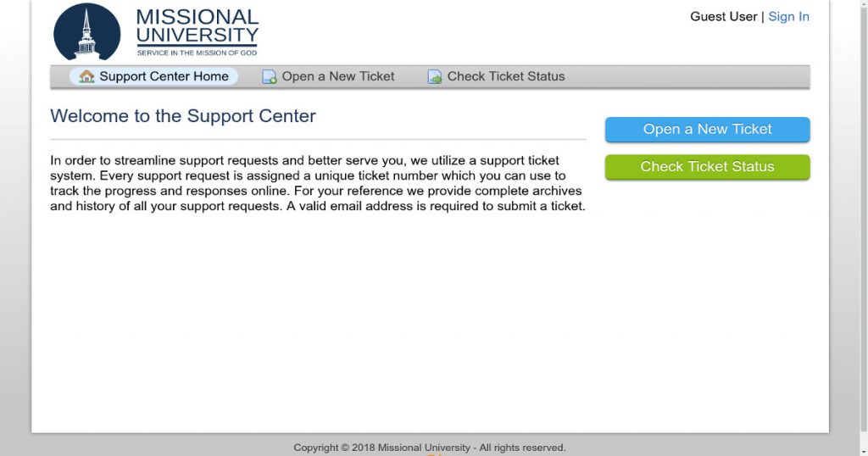Click the introductory support ticket paragraph
The height and width of the screenshot is (456, 868).
pos(318,183)
